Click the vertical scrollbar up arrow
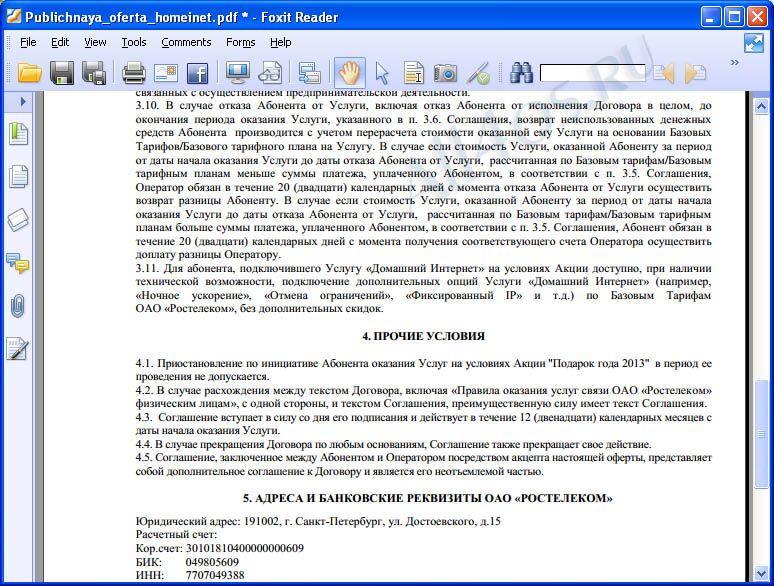 [761, 106]
